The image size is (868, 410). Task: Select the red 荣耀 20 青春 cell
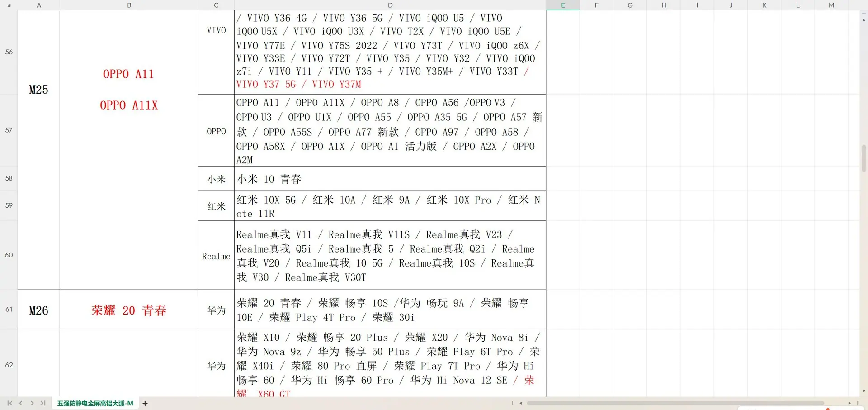[129, 310]
